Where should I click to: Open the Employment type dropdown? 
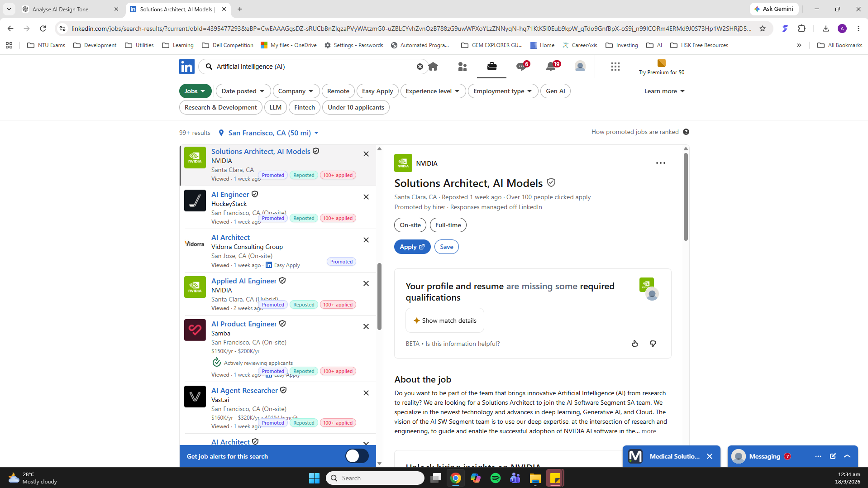(503, 91)
